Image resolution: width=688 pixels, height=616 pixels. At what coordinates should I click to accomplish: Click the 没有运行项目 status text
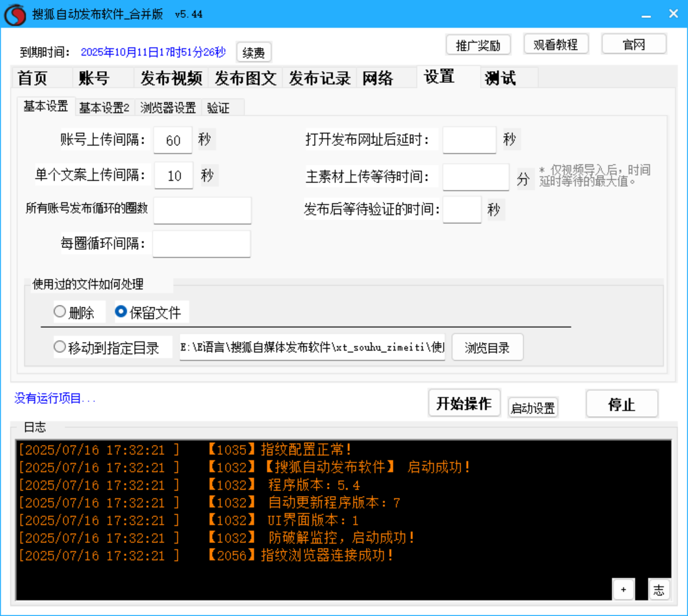pyautogui.click(x=55, y=399)
